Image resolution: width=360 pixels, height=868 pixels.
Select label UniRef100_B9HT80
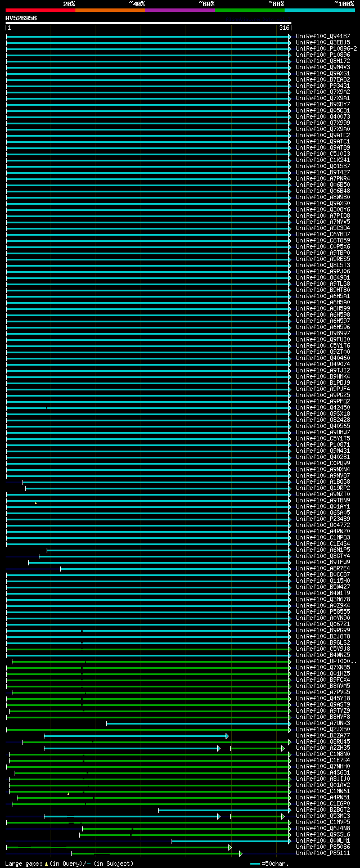click(323, 290)
